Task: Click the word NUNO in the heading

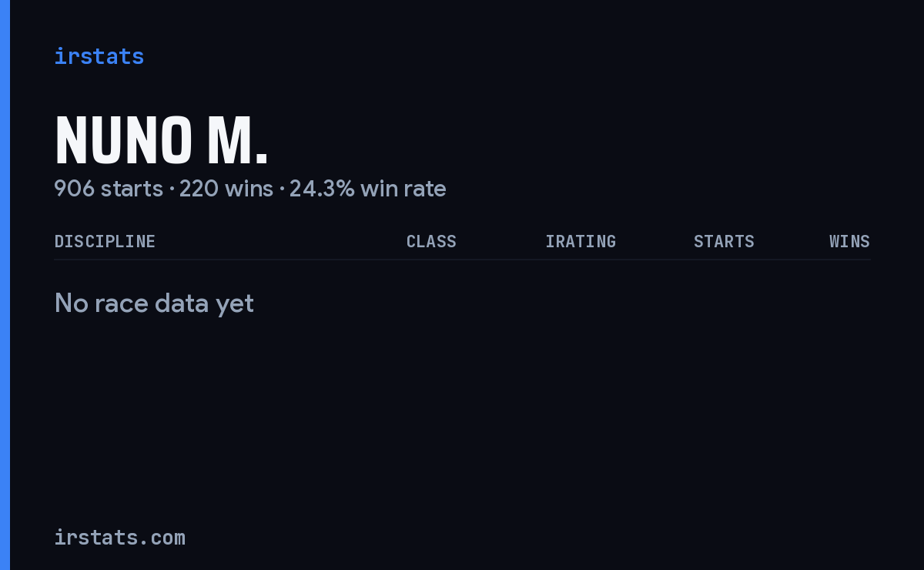Action: [x=123, y=141]
